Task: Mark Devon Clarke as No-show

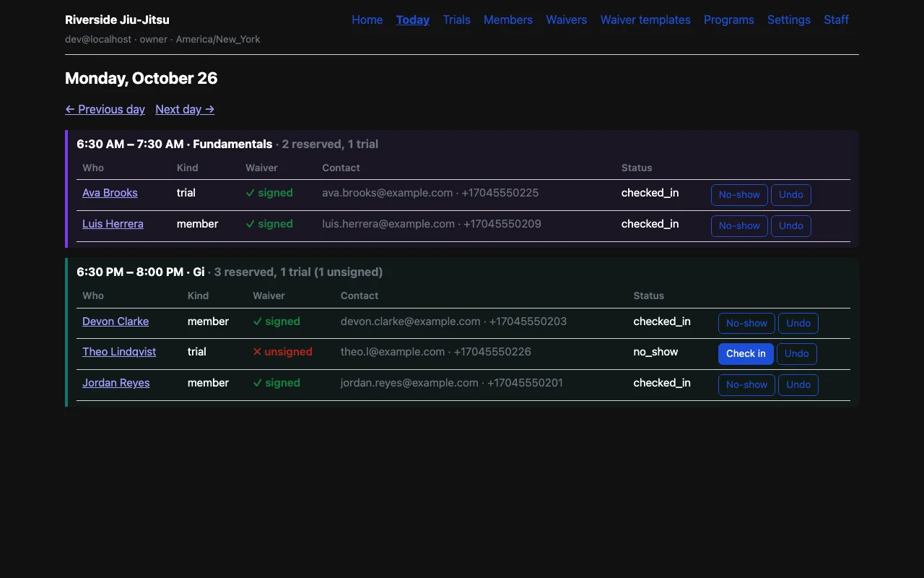Action: pos(746,323)
